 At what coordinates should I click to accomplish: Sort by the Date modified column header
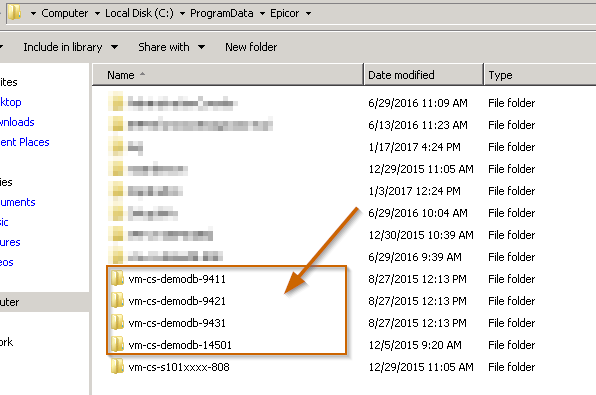pos(423,75)
